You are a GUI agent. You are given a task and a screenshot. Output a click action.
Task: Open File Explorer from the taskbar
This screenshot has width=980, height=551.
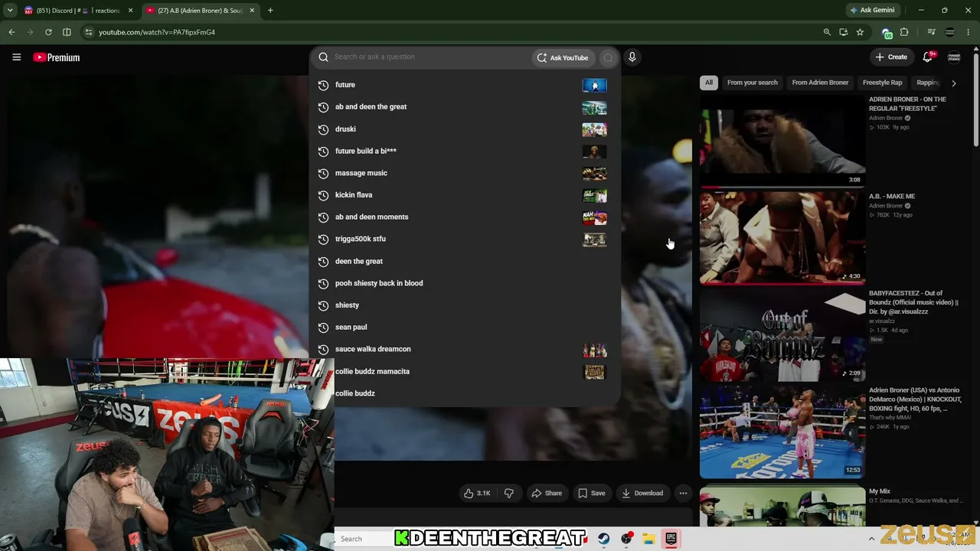(648, 539)
